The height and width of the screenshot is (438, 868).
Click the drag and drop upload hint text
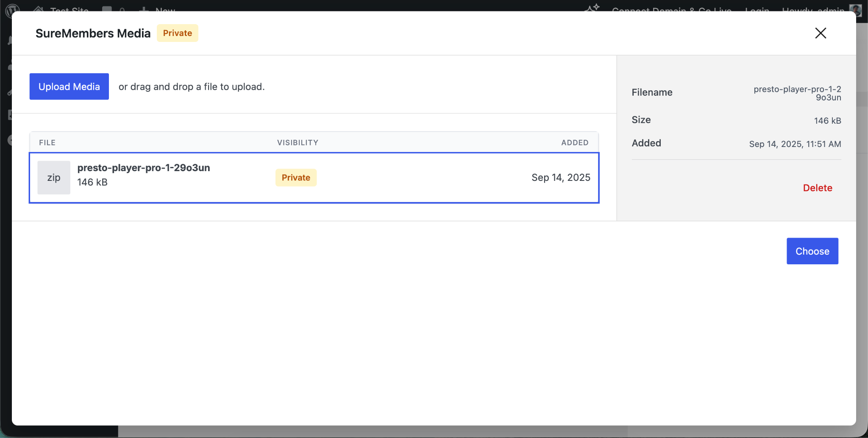click(192, 86)
